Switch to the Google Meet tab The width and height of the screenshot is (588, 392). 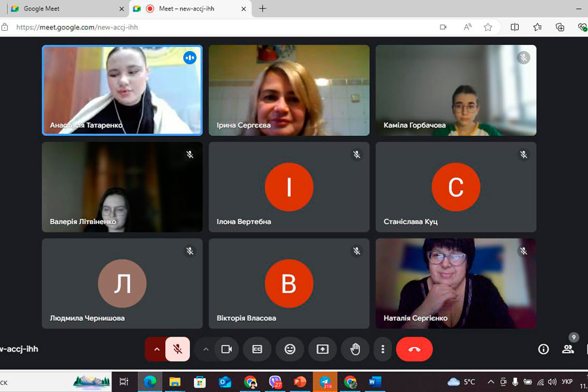[67, 8]
